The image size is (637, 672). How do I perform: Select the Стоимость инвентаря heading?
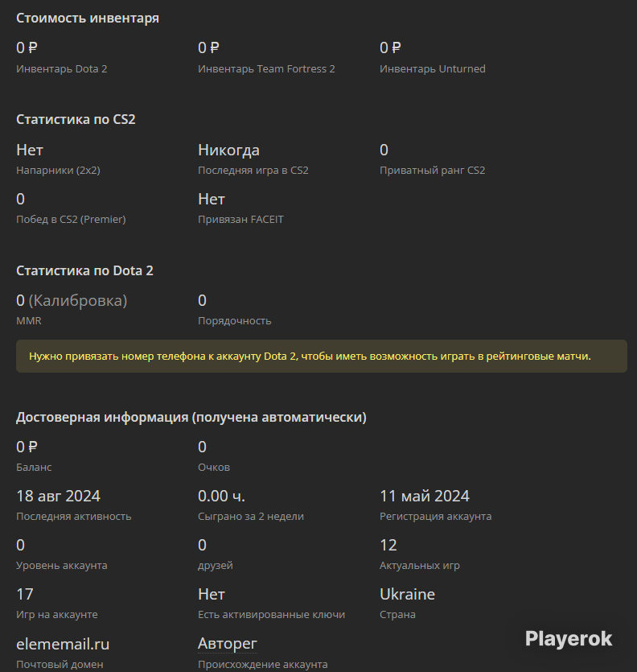tap(88, 19)
